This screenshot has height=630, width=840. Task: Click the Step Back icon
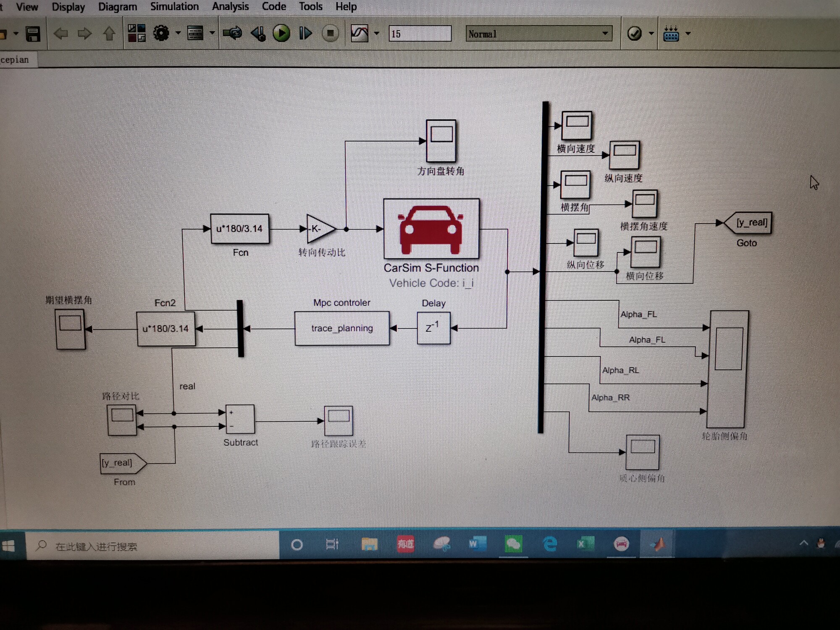coord(258,34)
